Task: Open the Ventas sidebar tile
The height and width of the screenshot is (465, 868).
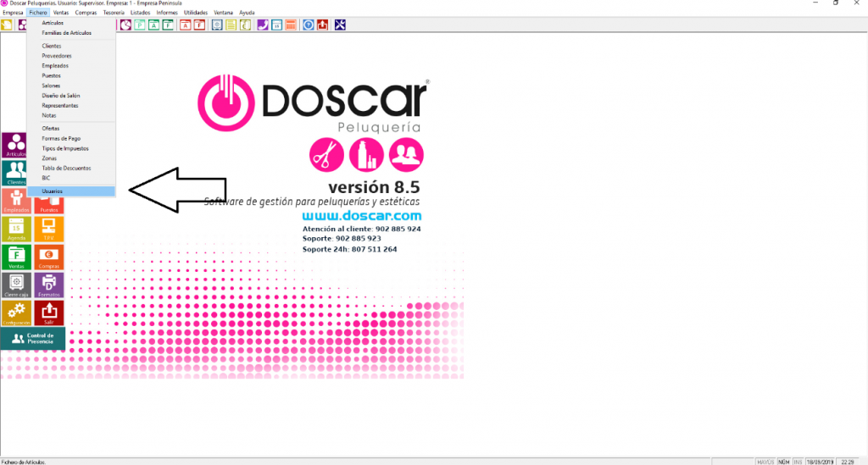Action: (x=16, y=257)
